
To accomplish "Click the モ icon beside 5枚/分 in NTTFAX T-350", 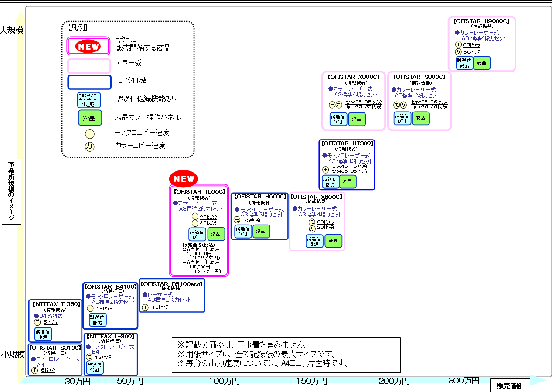I will click(37, 322).
